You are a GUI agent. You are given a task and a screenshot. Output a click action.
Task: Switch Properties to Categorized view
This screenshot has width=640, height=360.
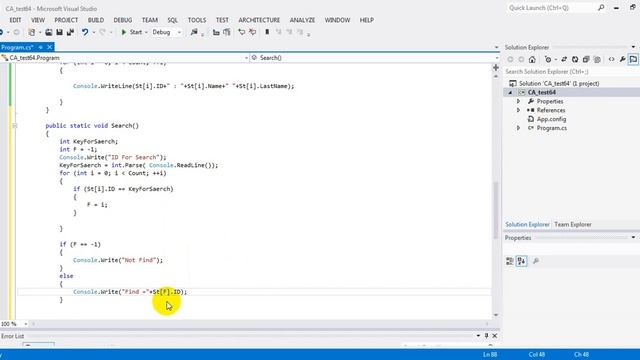point(509,261)
